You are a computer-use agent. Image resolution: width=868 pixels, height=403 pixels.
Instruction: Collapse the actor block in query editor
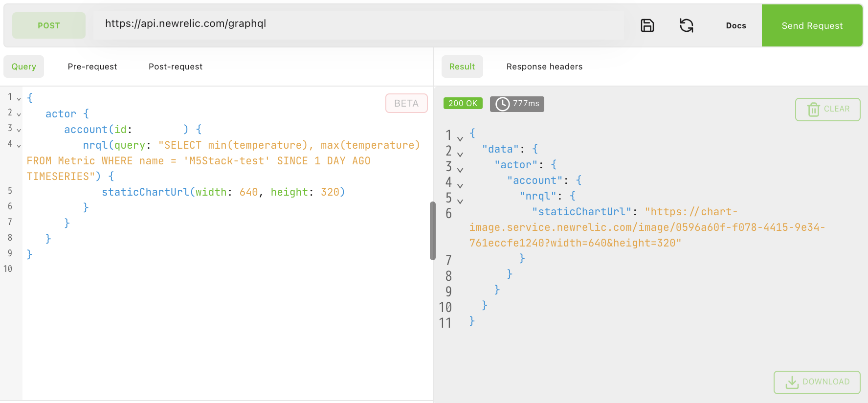[x=19, y=114]
